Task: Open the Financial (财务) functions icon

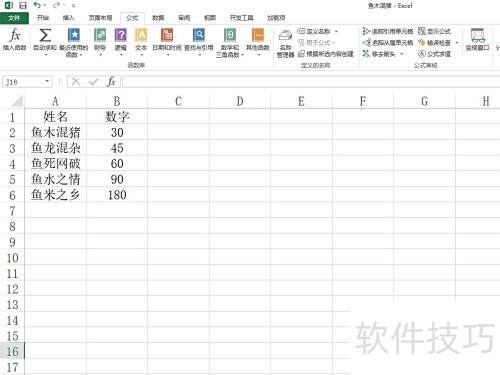Action: 100,35
